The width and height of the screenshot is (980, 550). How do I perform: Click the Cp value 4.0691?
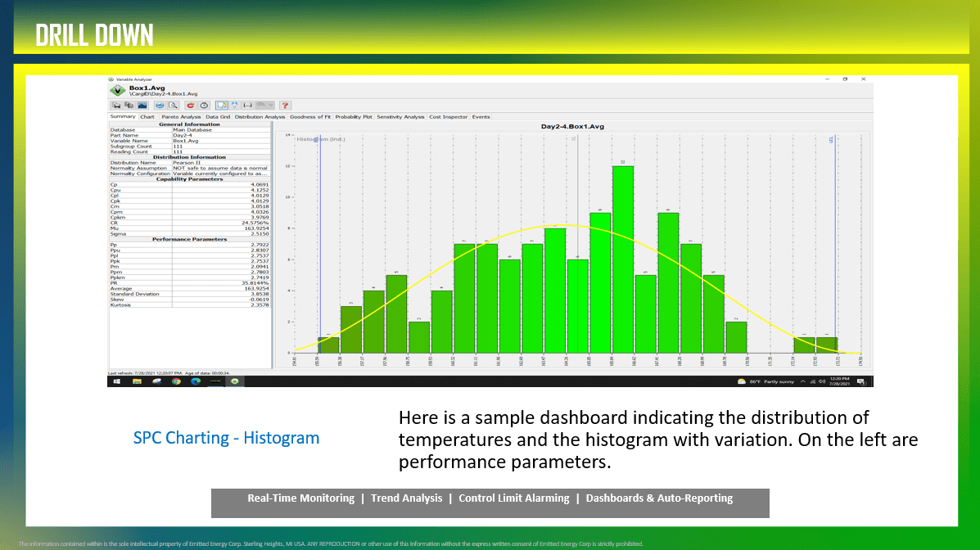coord(260,184)
